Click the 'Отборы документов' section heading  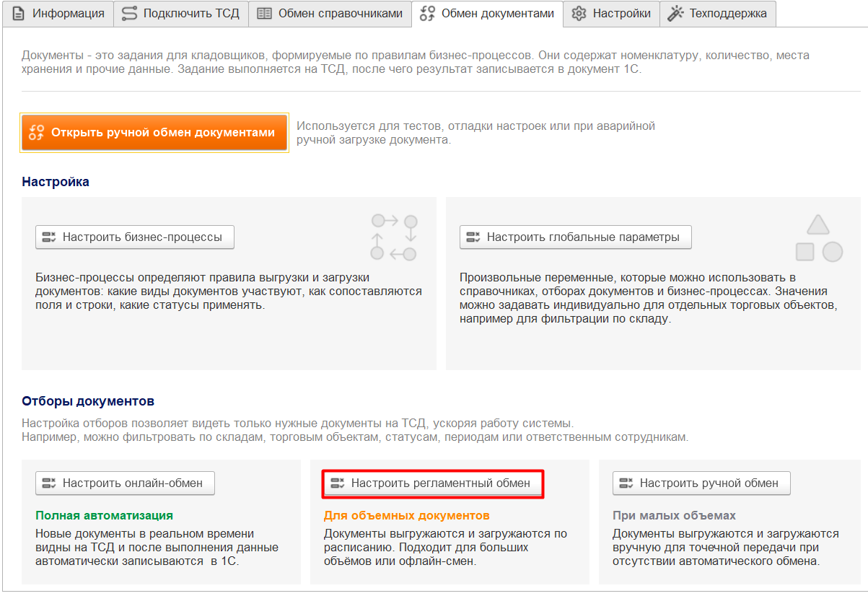pyautogui.click(x=88, y=401)
